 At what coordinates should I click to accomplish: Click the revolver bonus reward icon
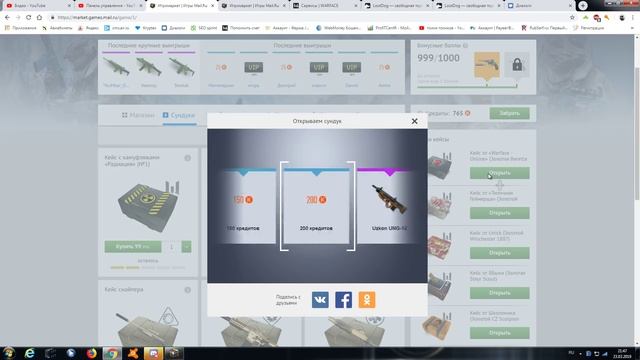pos(487,64)
